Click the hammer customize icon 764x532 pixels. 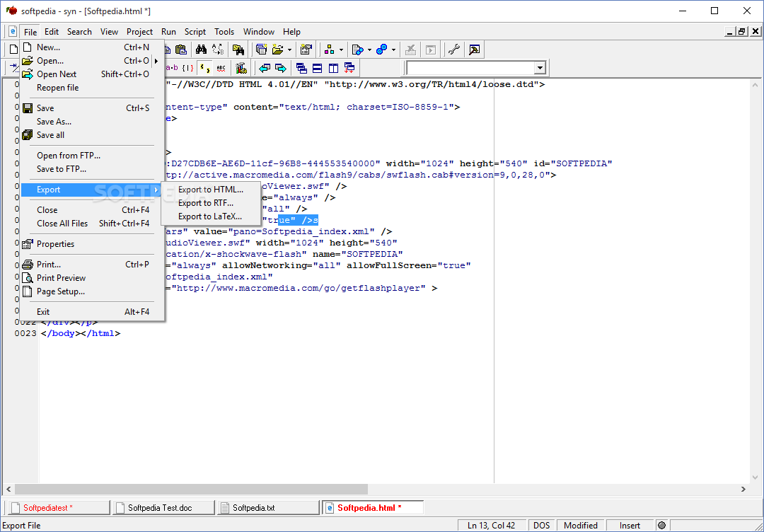[474, 50]
